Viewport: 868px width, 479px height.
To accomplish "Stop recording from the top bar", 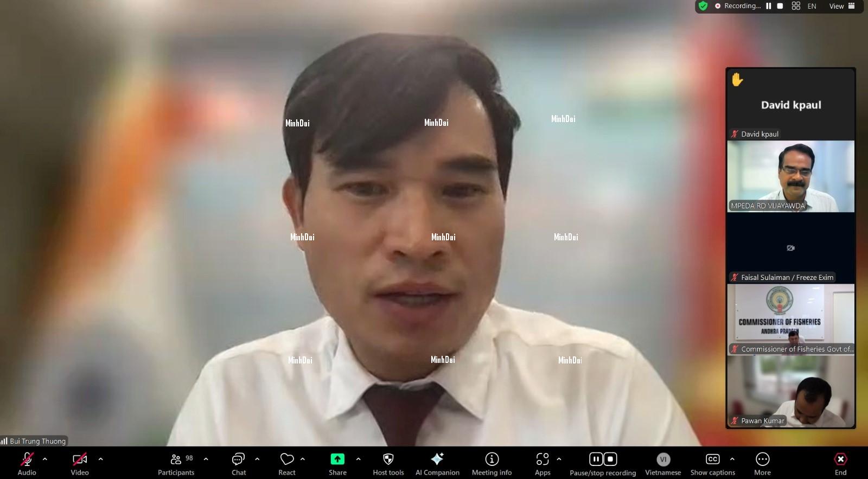I will click(780, 6).
